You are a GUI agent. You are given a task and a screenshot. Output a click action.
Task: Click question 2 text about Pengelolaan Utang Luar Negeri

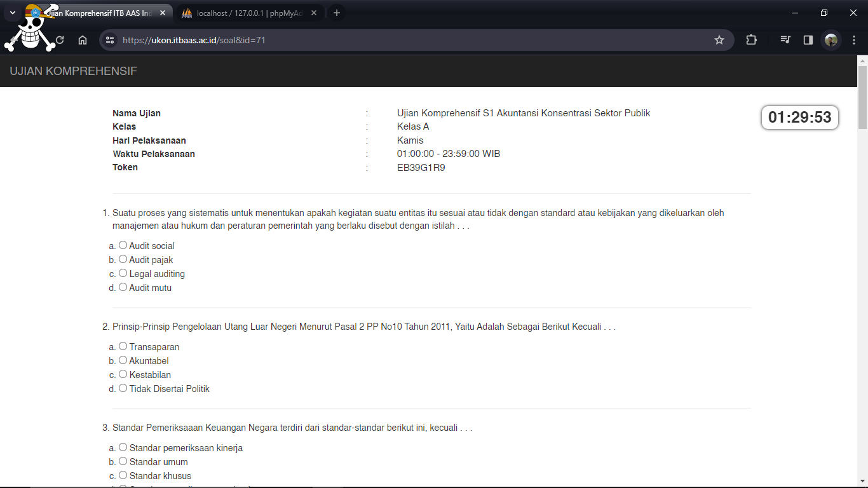[364, 327]
